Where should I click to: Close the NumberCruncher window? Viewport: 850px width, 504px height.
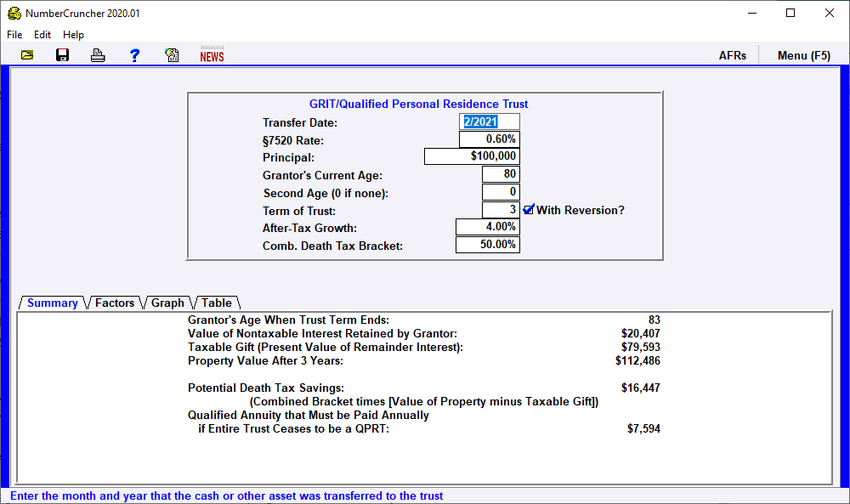click(830, 13)
